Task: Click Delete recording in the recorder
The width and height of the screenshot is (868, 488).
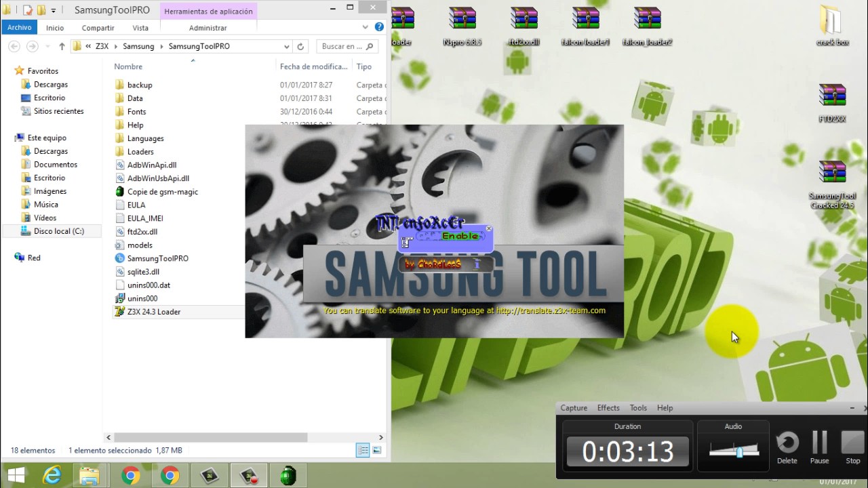Action: click(787, 447)
